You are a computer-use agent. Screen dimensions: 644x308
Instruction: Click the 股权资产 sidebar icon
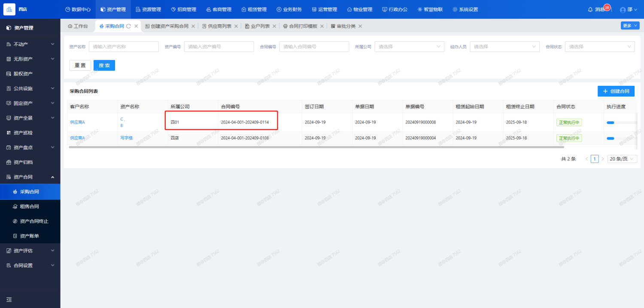9,74
